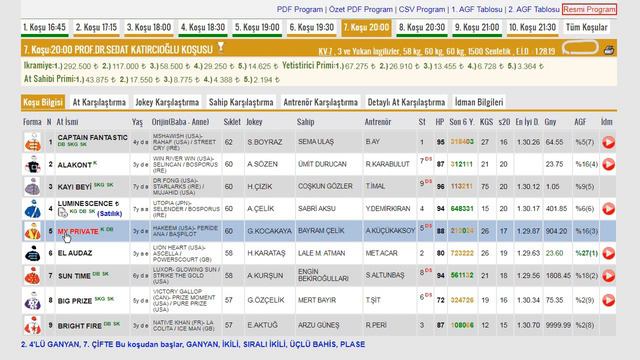Play idman video for El Audaz
Viewport: 640px width, 360px height.
(x=608, y=253)
